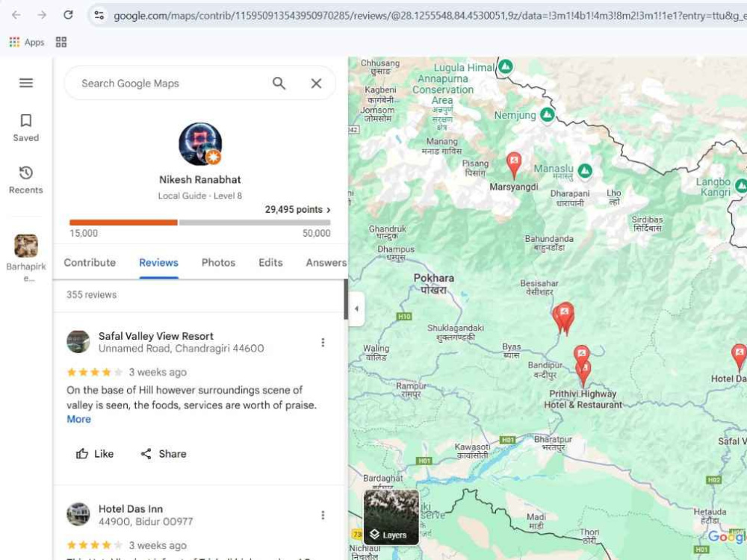Screen dimensions: 747x560
Task: Open 29,495 points details chevron
Action: coord(328,210)
